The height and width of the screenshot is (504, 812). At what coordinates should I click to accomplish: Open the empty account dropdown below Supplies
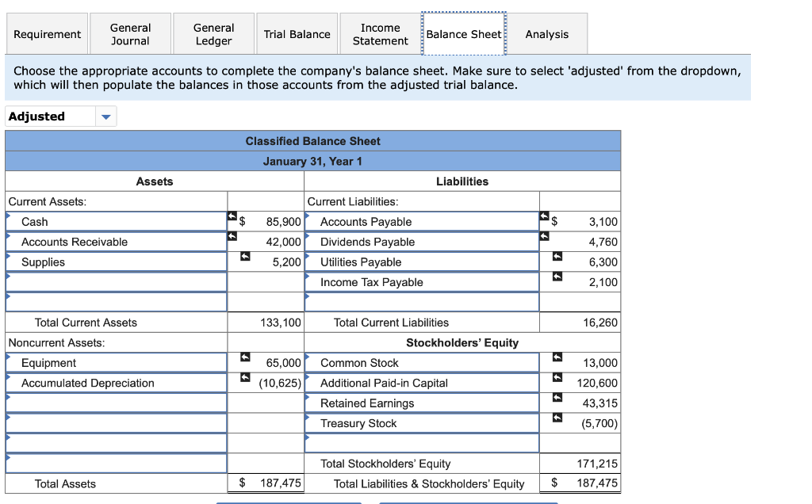(116, 281)
